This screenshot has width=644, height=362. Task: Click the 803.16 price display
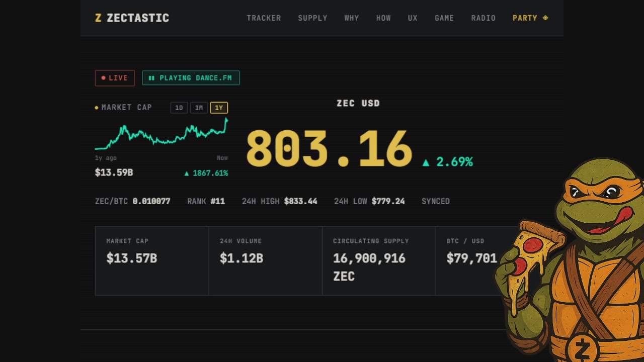click(x=329, y=149)
